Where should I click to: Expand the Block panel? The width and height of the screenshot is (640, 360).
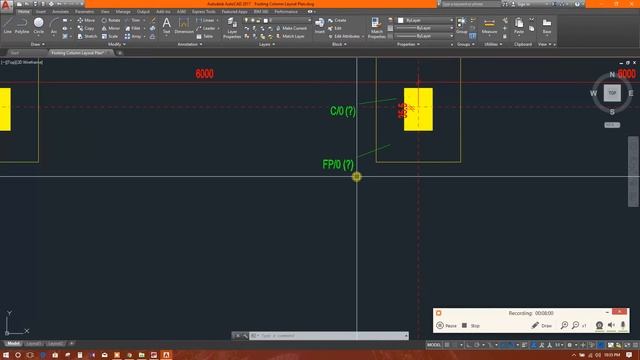pyautogui.click(x=339, y=44)
